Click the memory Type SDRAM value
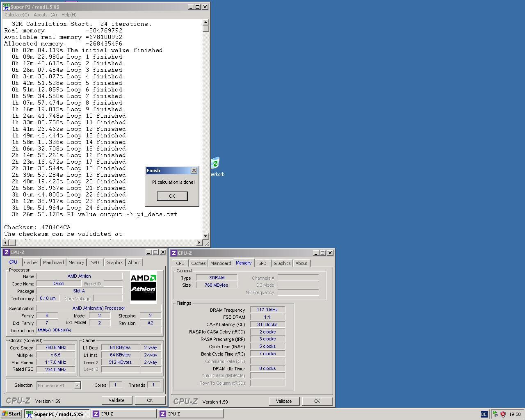The height and width of the screenshot is (420, 525). [217, 278]
